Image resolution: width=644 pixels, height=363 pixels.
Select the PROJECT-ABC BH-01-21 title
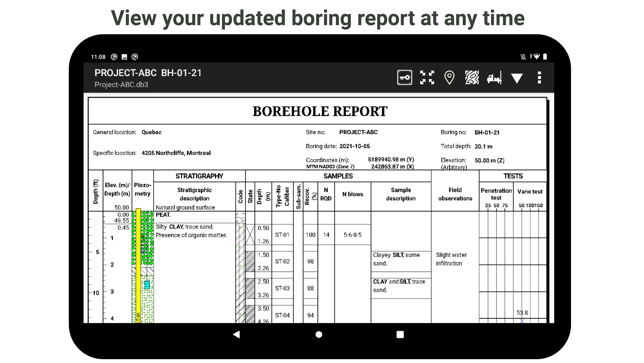[148, 73]
